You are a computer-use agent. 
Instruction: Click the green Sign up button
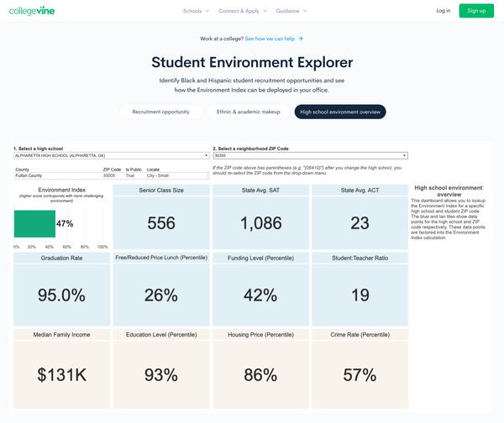point(476,11)
